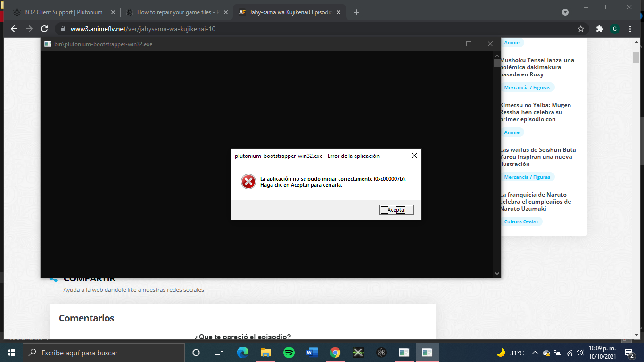
Task: Switch to the first console window on taskbar
Action: (x=404, y=353)
